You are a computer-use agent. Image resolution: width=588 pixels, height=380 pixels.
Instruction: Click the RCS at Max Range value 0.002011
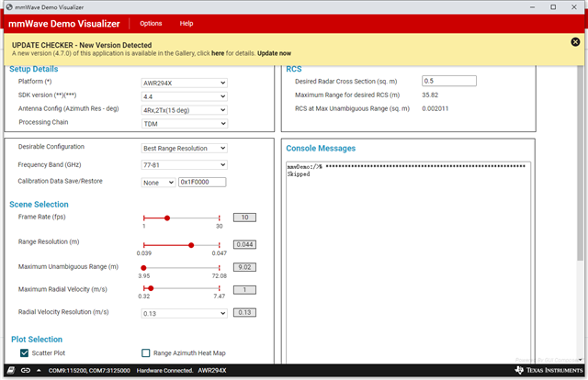point(435,108)
